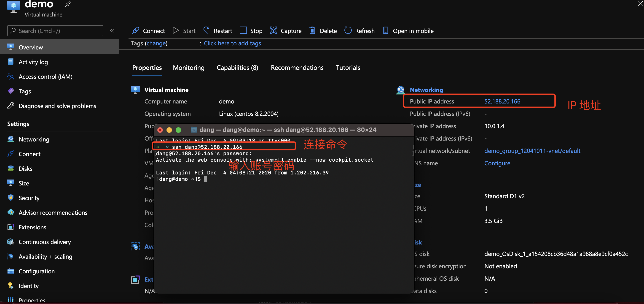The height and width of the screenshot is (304, 644).
Task: Click private IP value 10.0.1.4
Action: [x=494, y=126]
